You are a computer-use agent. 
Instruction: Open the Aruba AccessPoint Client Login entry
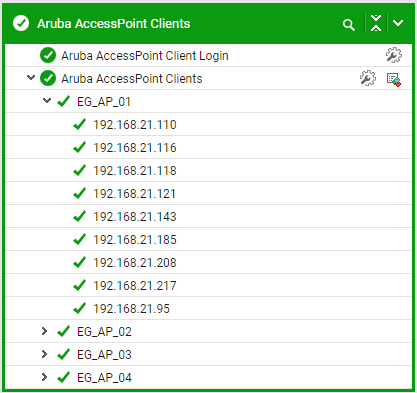click(145, 56)
